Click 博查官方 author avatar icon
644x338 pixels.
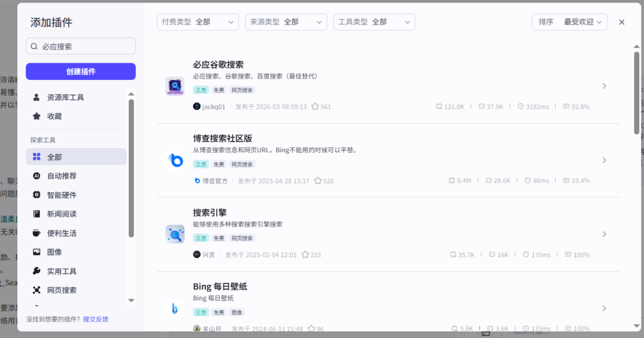coord(197,180)
